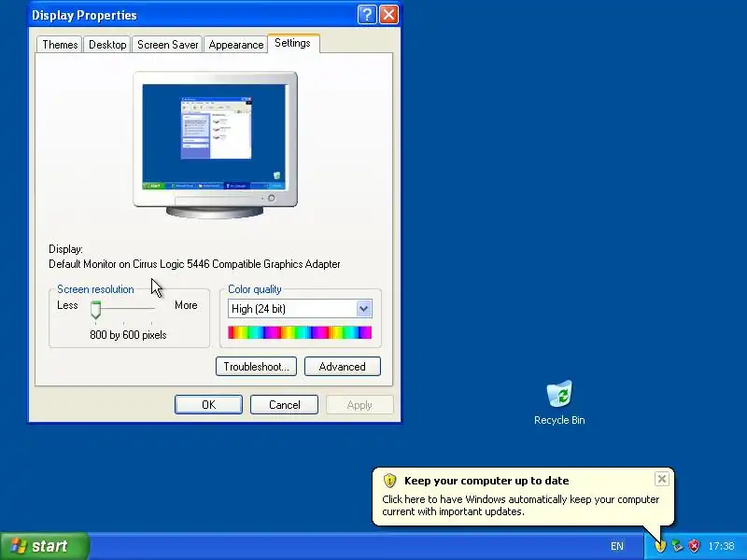Click the 'Less' label beside the resolution slider
Image resolution: width=747 pixels, height=560 pixels.
pyautogui.click(x=67, y=305)
